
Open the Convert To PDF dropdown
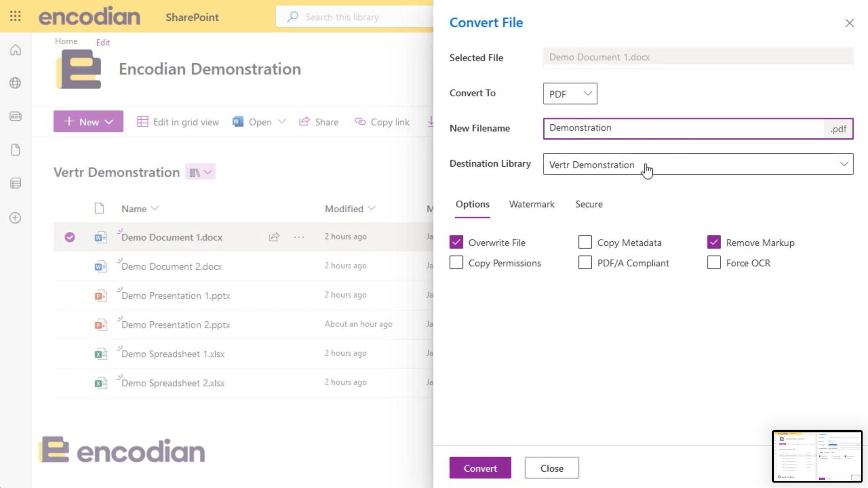coord(570,94)
